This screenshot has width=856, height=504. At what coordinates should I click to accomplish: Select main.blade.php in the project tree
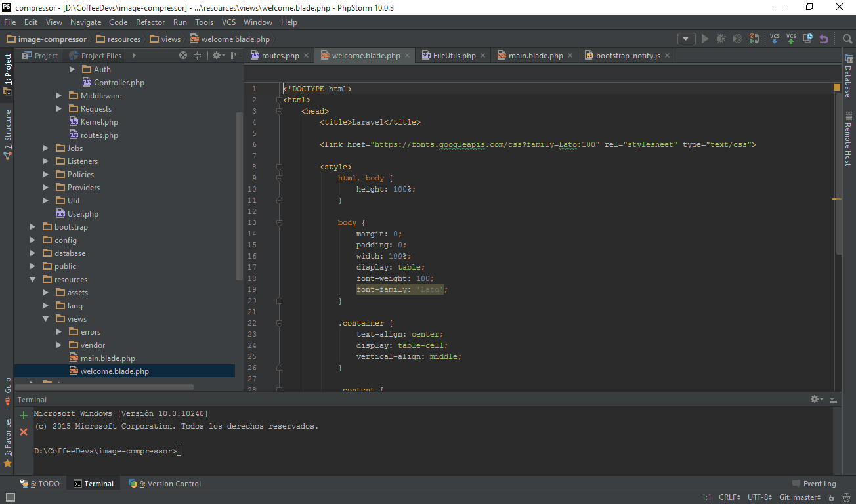(110, 358)
